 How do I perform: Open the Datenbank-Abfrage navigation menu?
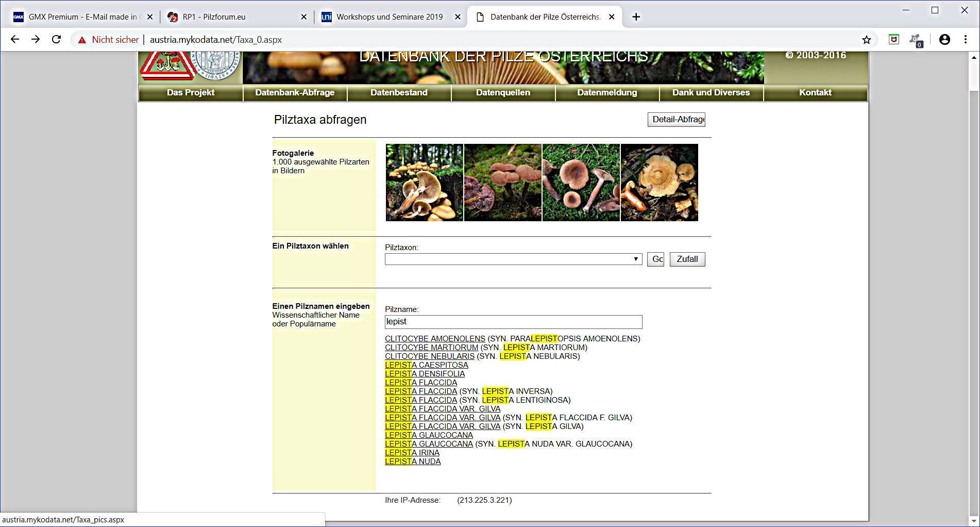(295, 93)
